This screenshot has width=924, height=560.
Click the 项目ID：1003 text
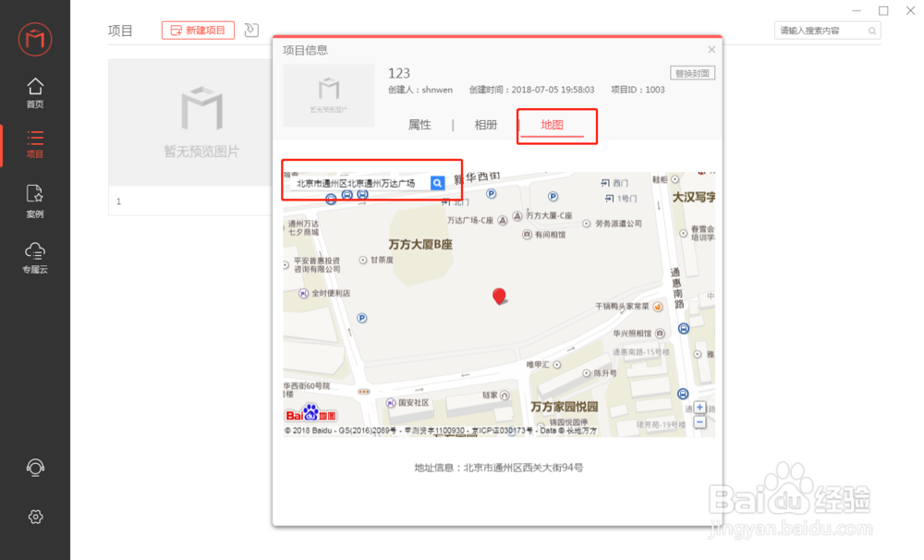[x=638, y=90]
